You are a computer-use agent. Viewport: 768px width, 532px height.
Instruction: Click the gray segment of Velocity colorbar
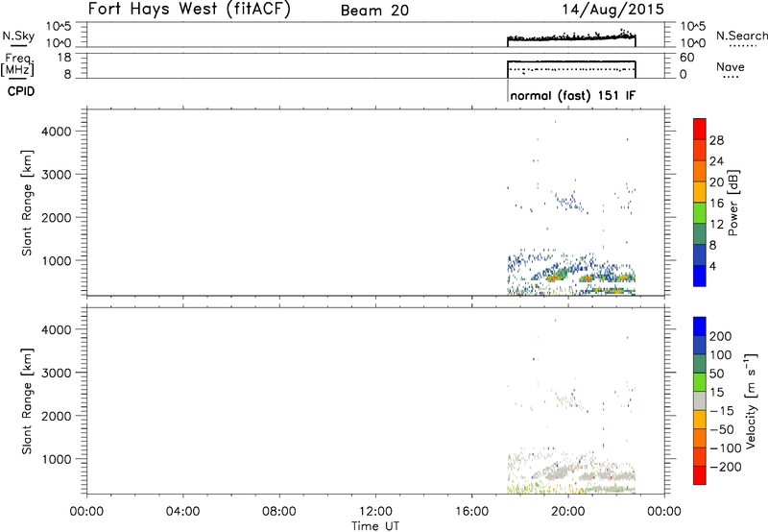(700, 400)
